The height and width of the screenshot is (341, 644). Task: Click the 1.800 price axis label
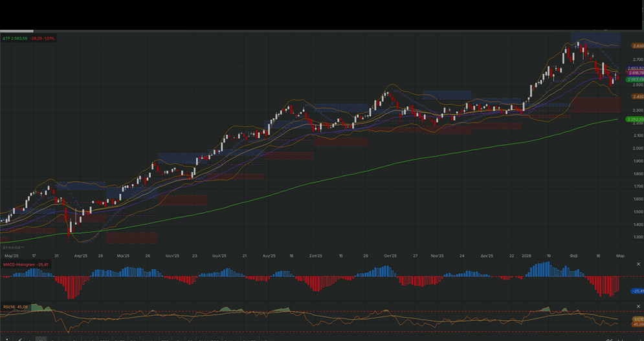tap(638, 174)
